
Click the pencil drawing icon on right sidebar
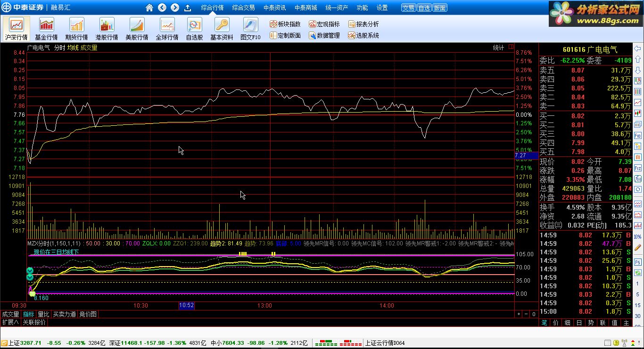click(x=638, y=248)
